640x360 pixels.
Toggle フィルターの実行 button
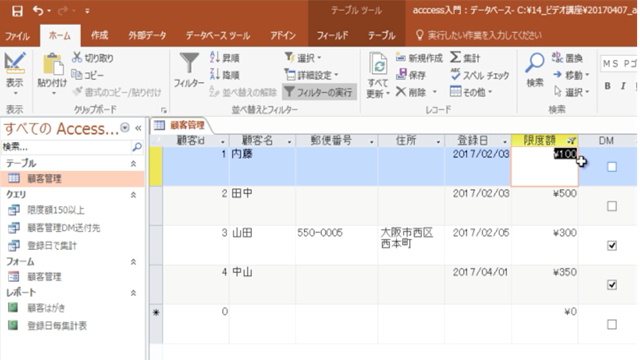tap(319, 92)
